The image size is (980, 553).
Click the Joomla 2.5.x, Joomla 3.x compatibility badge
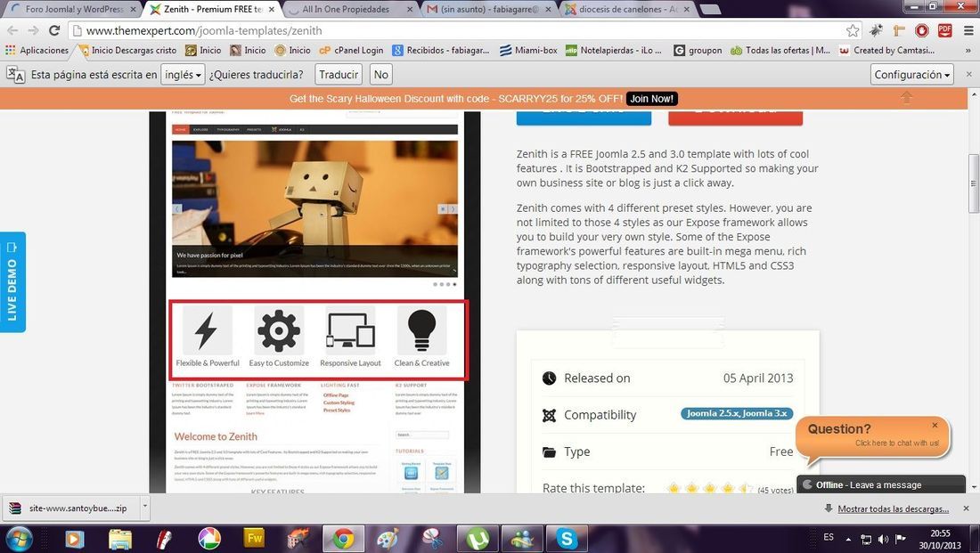[737, 414]
